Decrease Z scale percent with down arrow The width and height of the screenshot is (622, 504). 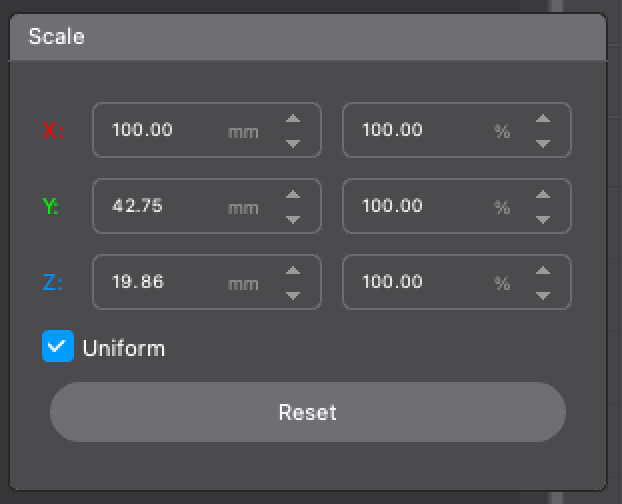pyautogui.click(x=543, y=296)
